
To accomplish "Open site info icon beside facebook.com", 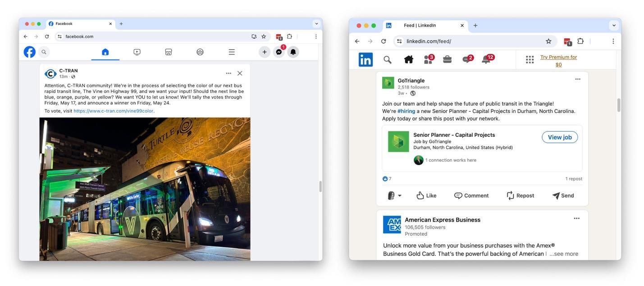I will coord(59,36).
